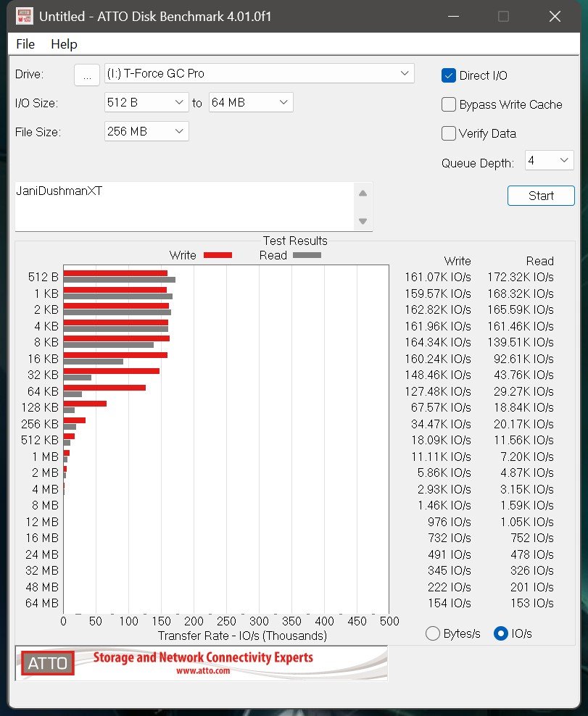
Task: Click the read value 1.05K IO/s
Action: point(527,522)
